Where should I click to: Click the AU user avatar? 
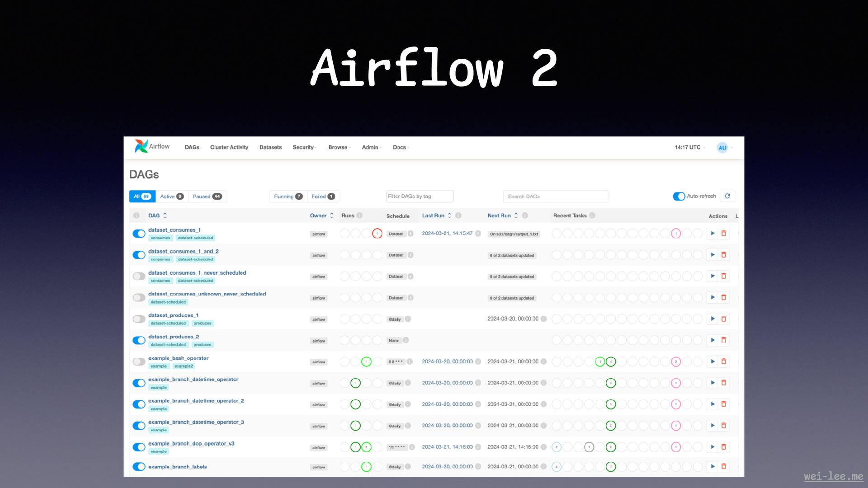722,148
